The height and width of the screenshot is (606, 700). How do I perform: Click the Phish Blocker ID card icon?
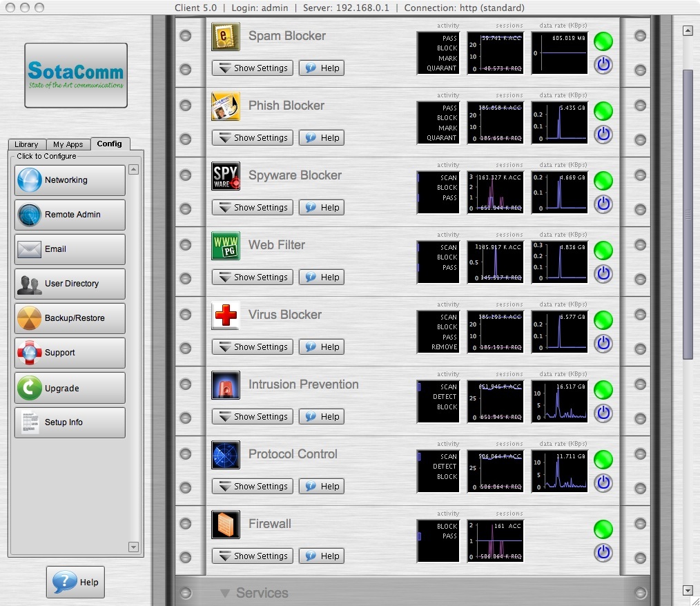coord(226,106)
